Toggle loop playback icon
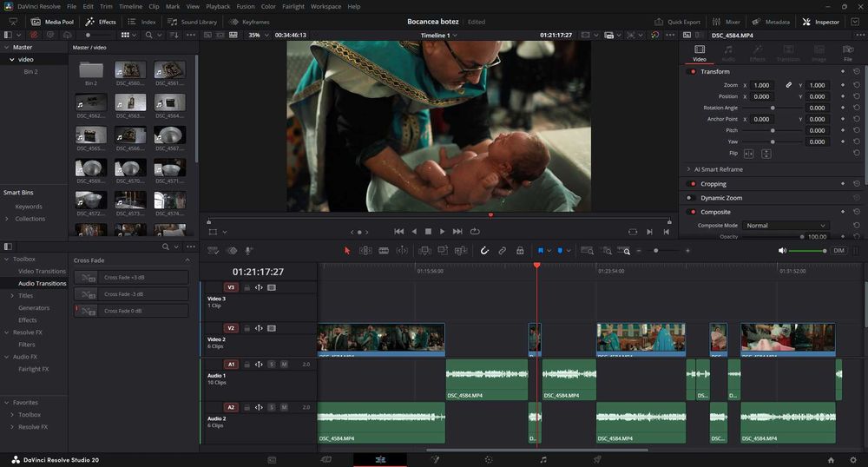The width and height of the screenshot is (868, 467). point(475,231)
